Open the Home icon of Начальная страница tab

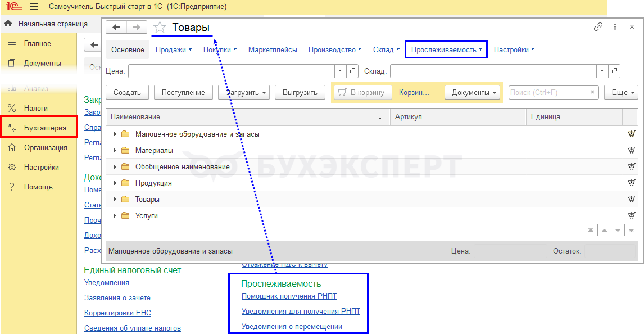coord(8,24)
